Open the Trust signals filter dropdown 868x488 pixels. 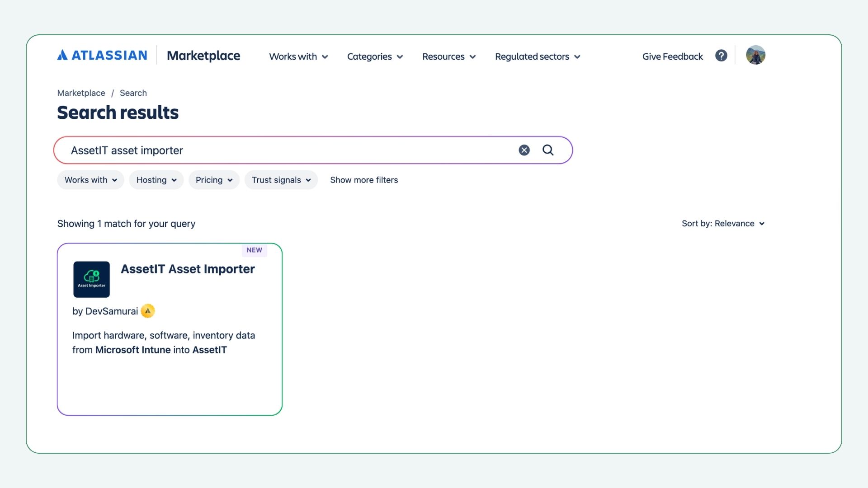point(281,180)
